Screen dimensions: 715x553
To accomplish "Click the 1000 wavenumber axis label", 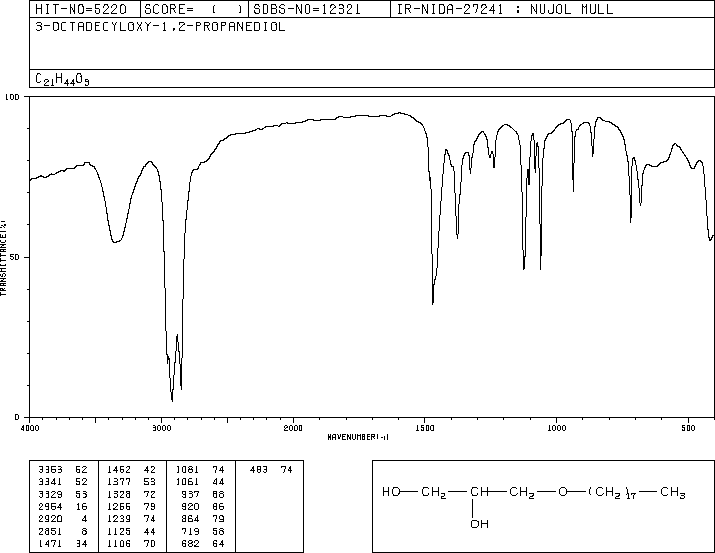I will point(556,428).
